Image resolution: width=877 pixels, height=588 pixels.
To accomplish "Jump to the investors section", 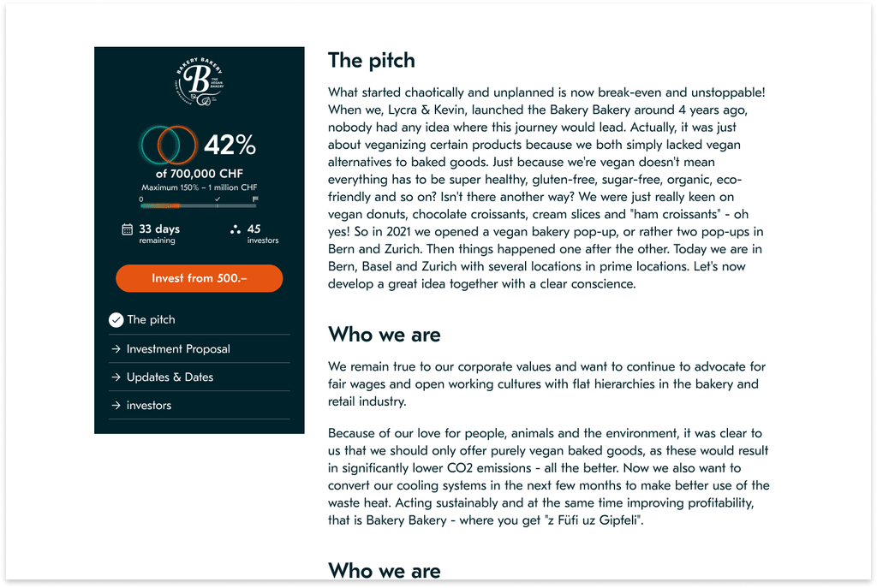I will click(149, 406).
